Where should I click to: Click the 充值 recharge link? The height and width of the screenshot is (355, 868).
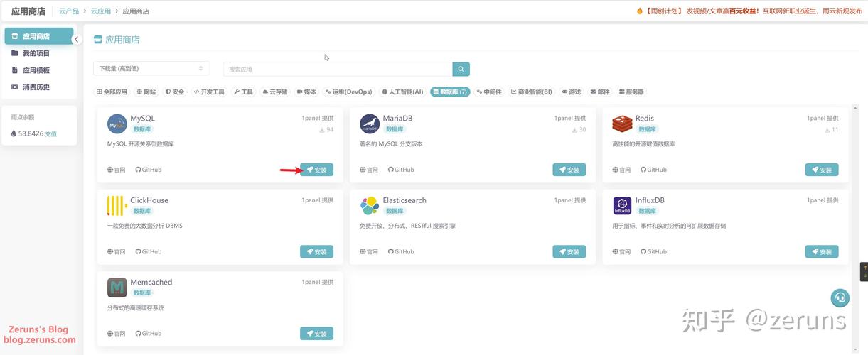(51, 133)
